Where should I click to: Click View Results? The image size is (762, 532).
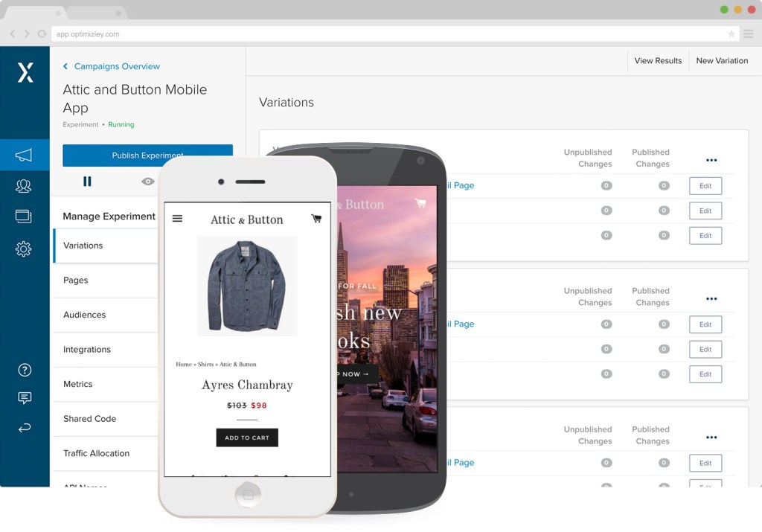click(658, 61)
